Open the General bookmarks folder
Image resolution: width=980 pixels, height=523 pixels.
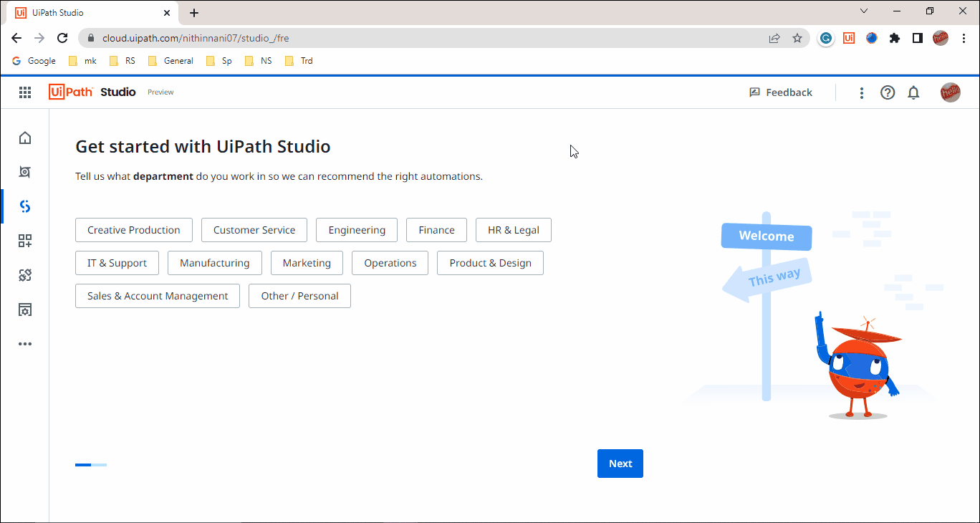(x=171, y=61)
